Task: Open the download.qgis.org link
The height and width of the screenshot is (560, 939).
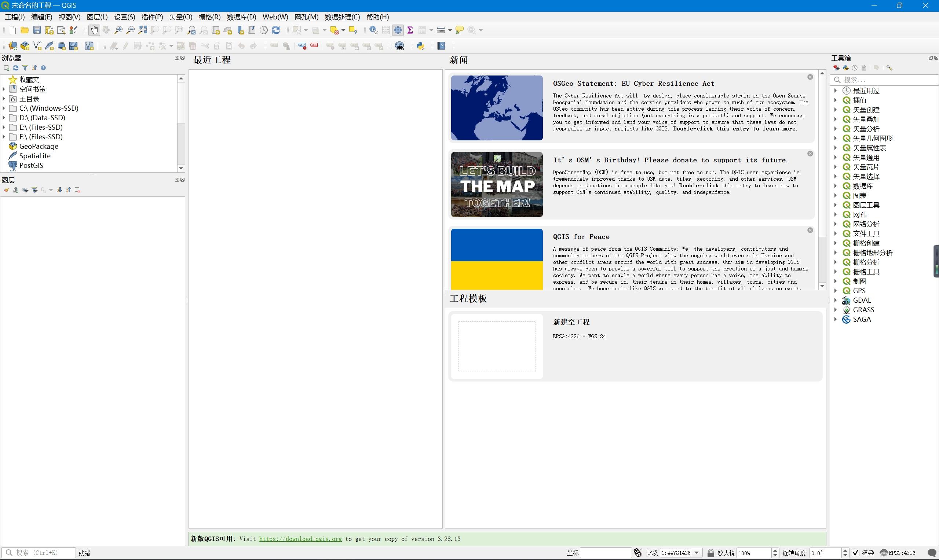Action: [300, 539]
